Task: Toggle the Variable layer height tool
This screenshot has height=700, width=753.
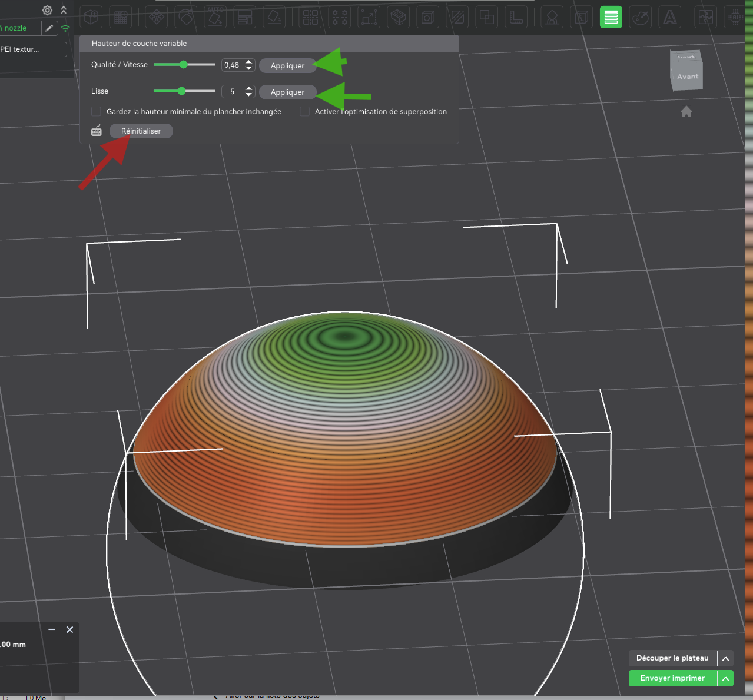Action: 611,17
